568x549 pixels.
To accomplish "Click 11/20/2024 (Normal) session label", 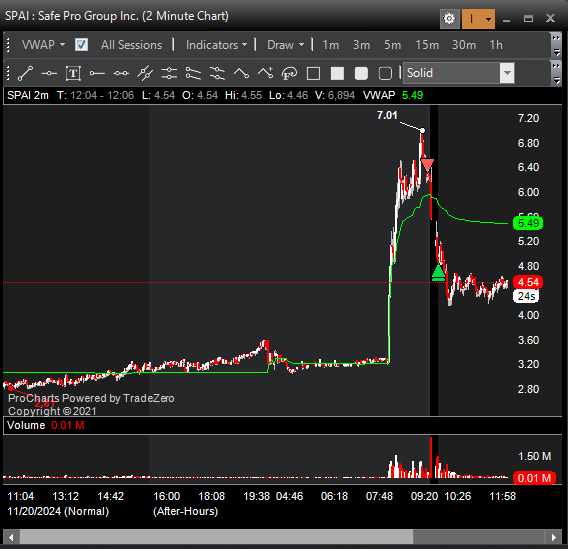I will [58, 511].
